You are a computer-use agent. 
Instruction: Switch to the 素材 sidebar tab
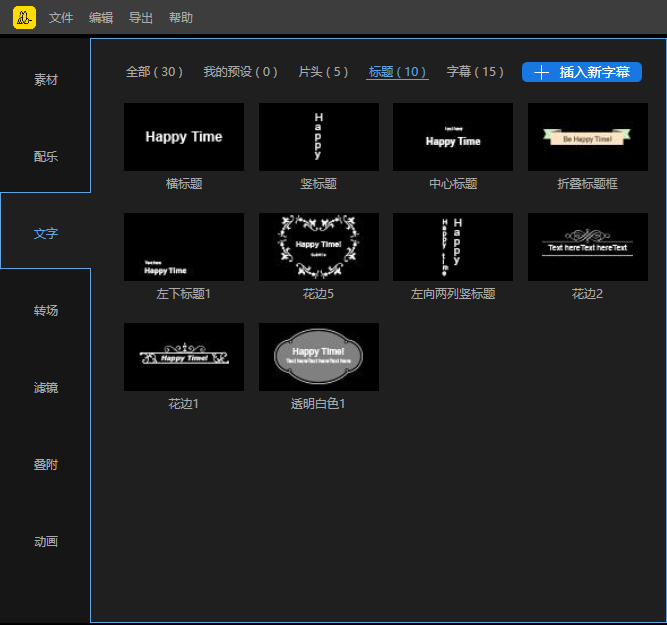pos(46,80)
